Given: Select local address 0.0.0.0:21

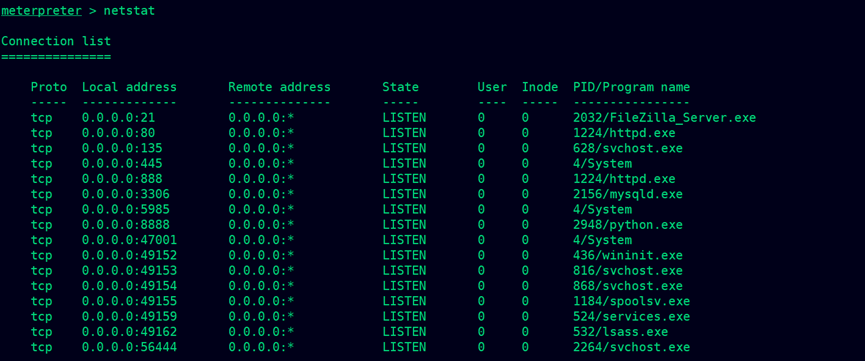Looking at the screenshot, I should pos(119,118).
